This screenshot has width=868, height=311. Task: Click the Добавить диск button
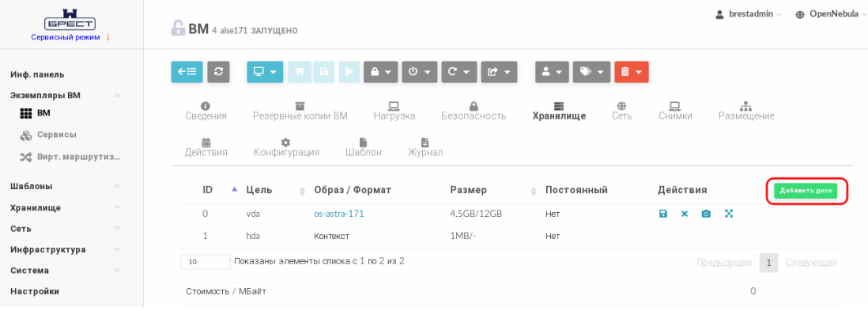(806, 191)
